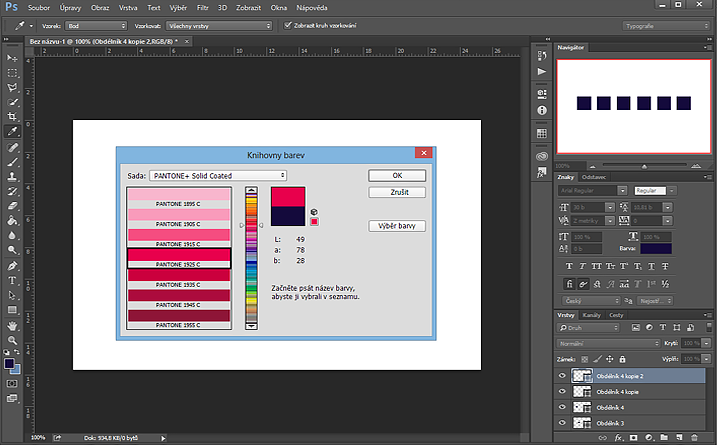Select the History Brush tool
717x445 pixels.
coord(12,191)
